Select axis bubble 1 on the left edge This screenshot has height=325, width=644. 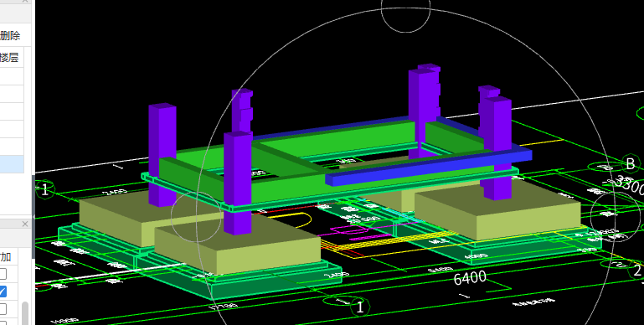(44, 190)
